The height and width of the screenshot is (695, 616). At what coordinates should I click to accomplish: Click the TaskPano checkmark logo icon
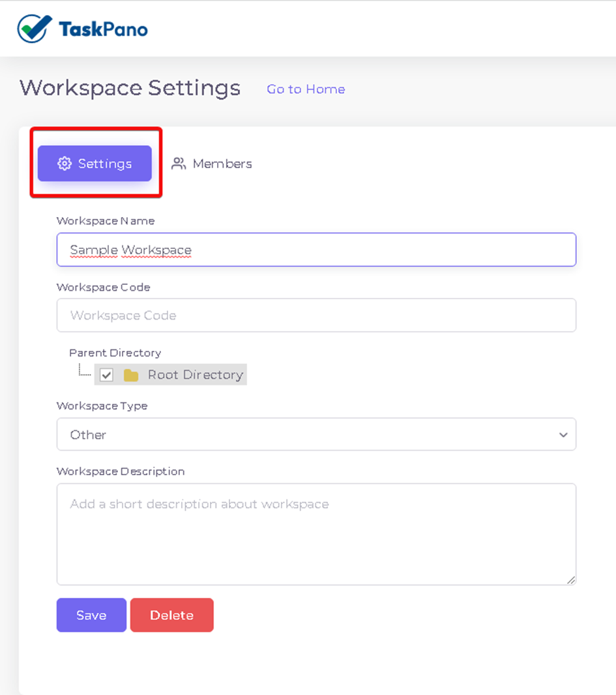34,29
